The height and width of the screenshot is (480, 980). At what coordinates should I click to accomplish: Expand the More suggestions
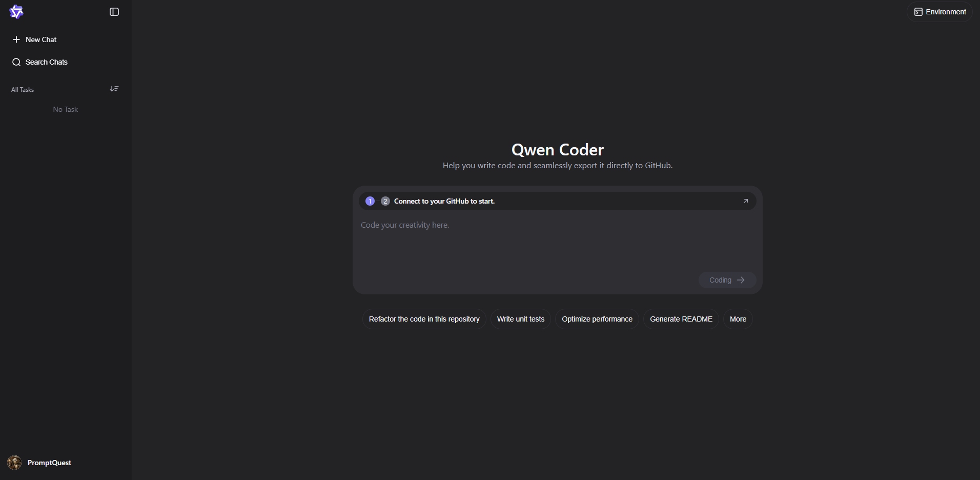coord(738,319)
